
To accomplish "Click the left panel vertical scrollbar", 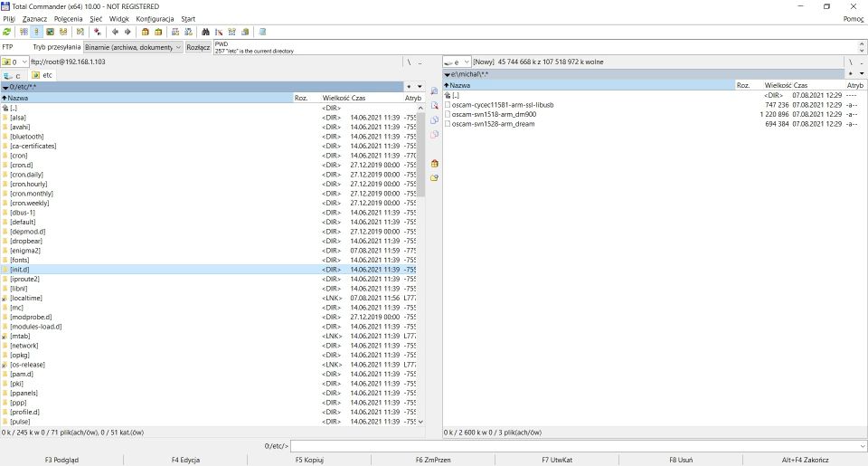I will (420, 271).
